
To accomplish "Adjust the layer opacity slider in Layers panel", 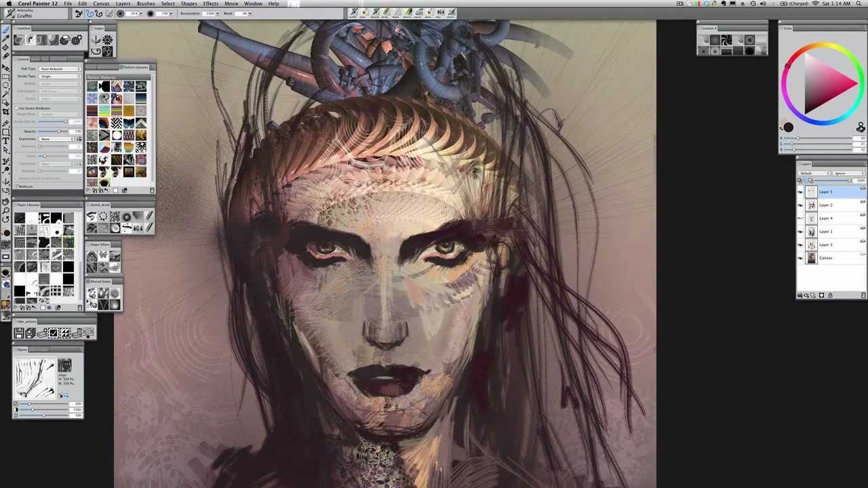I will coord(832,180).
